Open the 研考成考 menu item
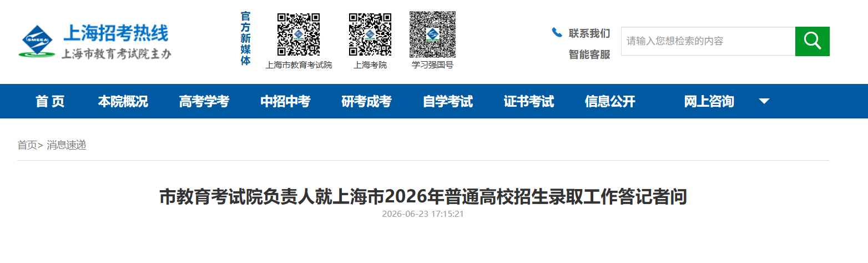Image resolution: width=868 pixels, height=263 pixels. (x=366, y=101)
